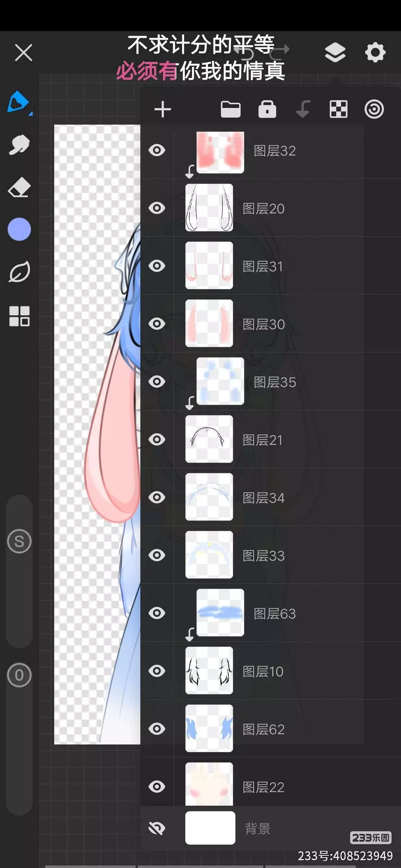Select the leaf shape tool

pyautogui.click(x=19, y=272)
